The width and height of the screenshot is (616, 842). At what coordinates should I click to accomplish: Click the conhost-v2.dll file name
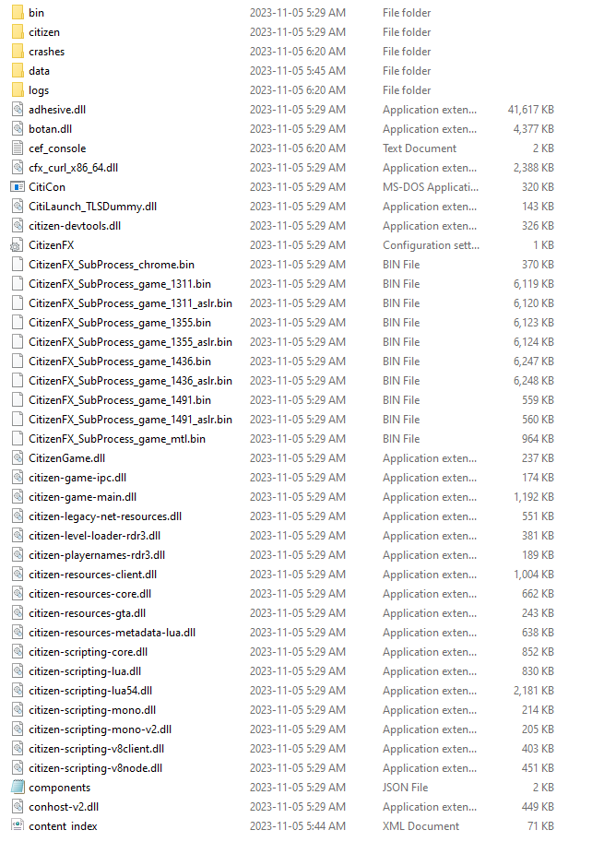[64, 807]
